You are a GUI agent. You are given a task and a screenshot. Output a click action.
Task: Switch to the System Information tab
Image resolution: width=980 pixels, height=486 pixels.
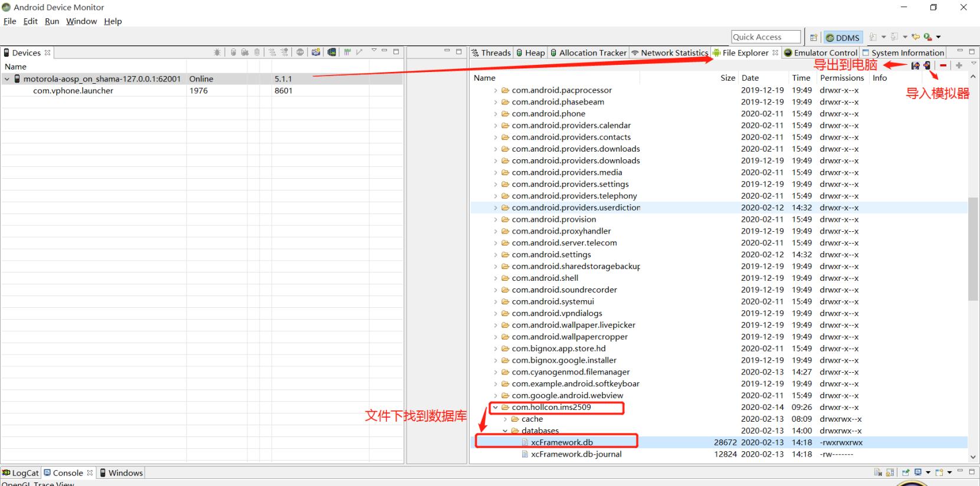click(903, 52)
